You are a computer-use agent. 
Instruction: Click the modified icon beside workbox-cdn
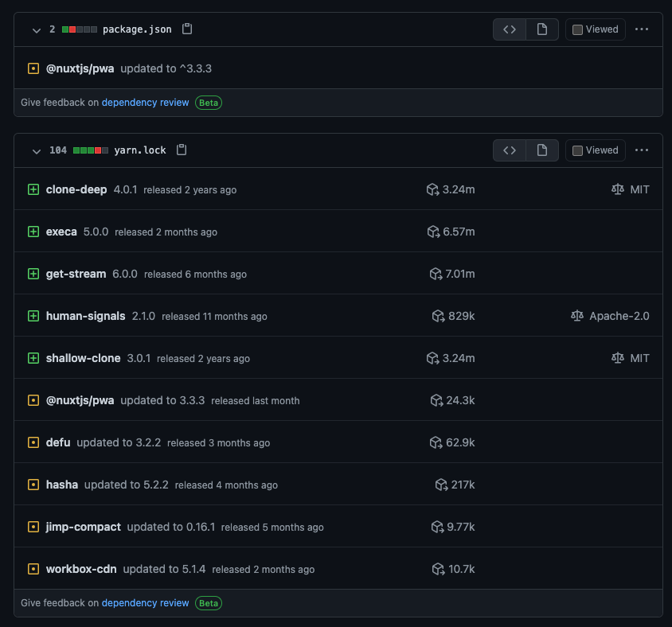[x=33, y=569]
